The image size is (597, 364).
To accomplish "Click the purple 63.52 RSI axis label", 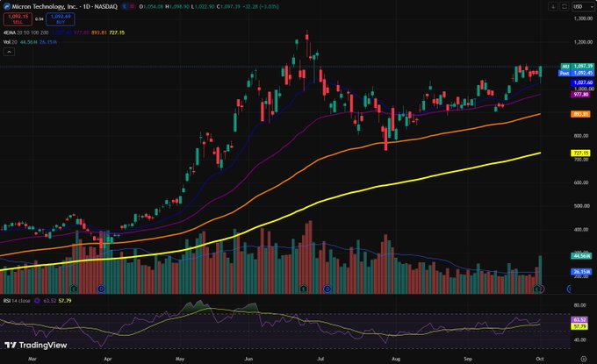I will pyautogui.click(x=579, y=320).
